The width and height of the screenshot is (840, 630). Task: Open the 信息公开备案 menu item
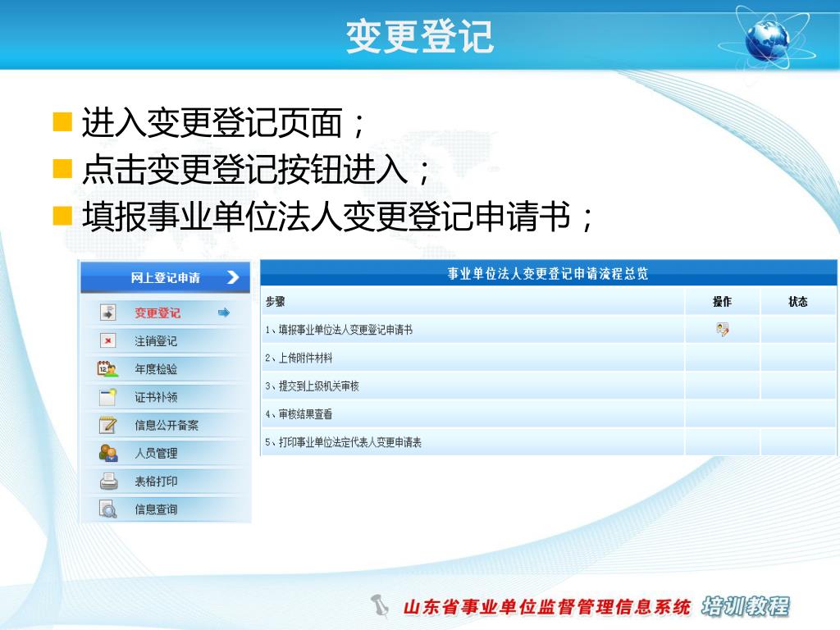click(x=166, y=425)
